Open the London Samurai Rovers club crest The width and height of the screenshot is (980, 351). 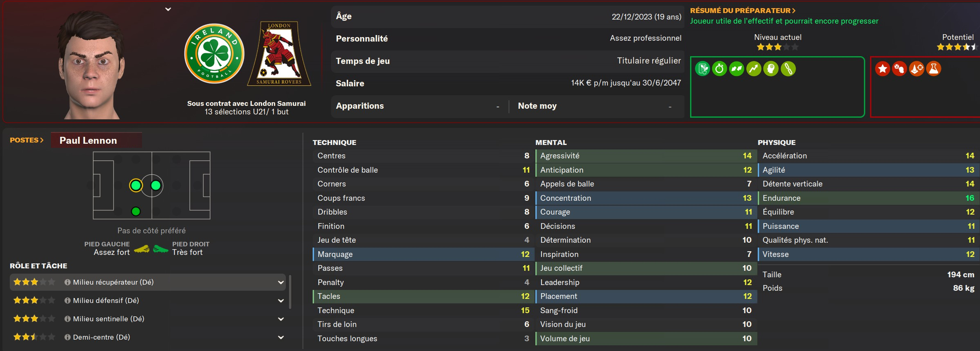[x=279, y=54]
